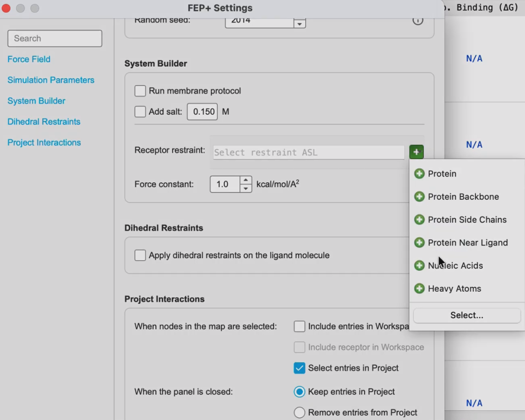Decrease the force constant with down arrow
Image resolution: width=525 pixels, height=420 pixels.
pyautogui.click(x=246, y=189)
